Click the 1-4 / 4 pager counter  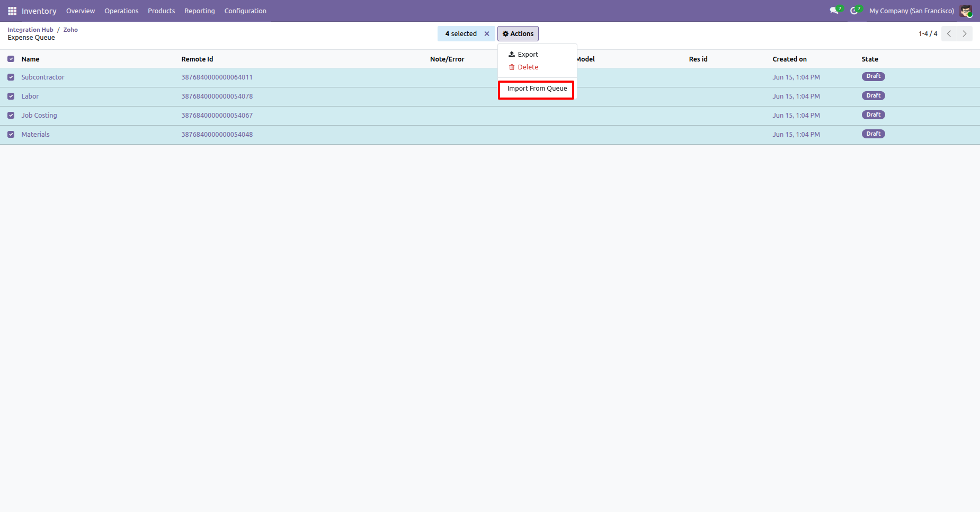coord(928,34)
